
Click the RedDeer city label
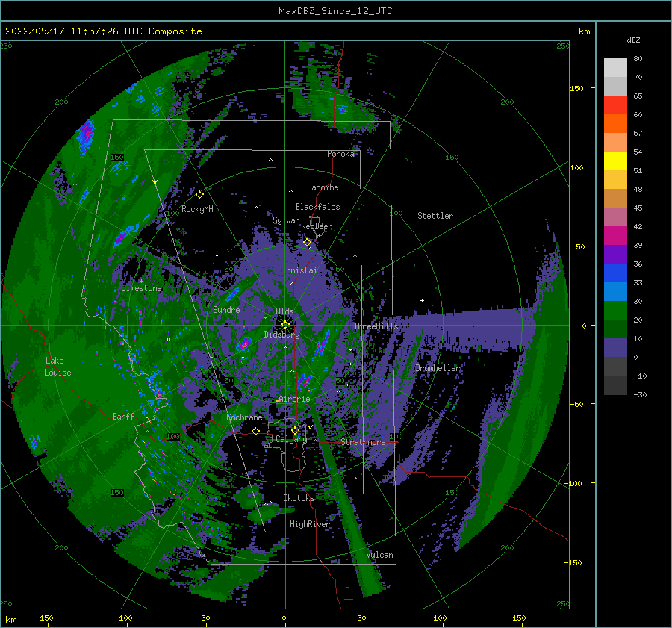pos(317,226)
